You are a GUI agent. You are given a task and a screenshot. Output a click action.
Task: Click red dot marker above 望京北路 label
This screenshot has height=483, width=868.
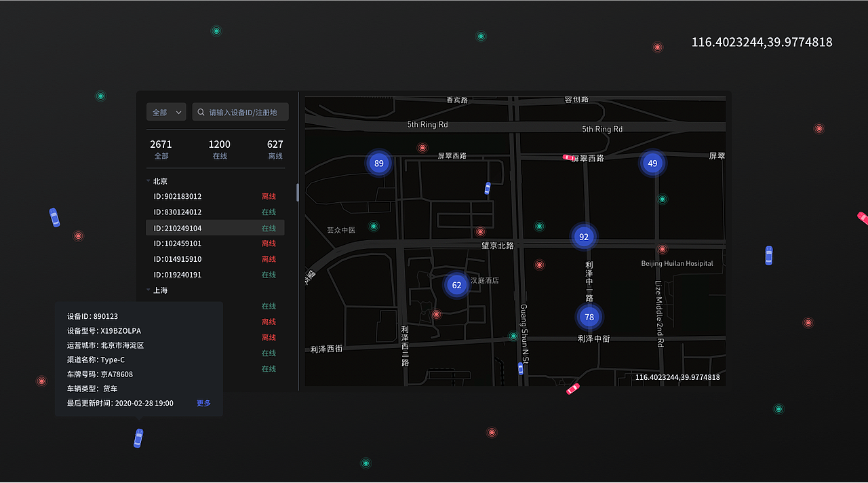tap(481, 231)
